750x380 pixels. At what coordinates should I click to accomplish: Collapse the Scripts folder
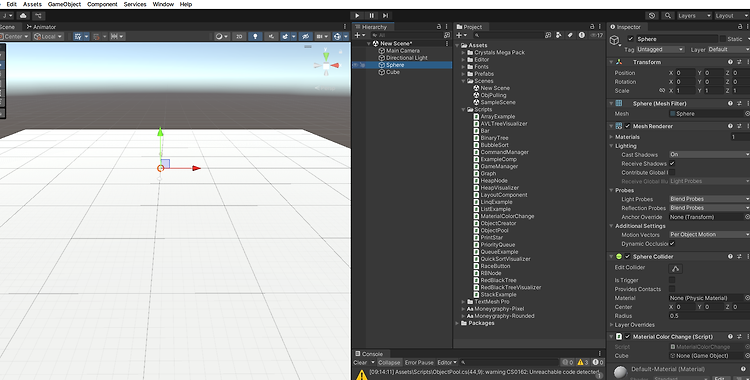[x=463, y=110]
